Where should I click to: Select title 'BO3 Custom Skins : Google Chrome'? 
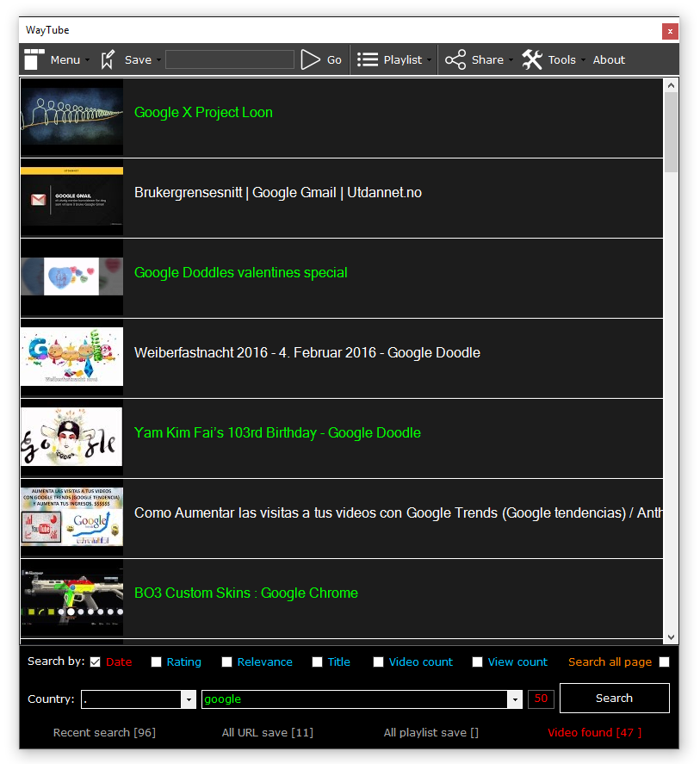pyautogui.click(x=246, y=593)
